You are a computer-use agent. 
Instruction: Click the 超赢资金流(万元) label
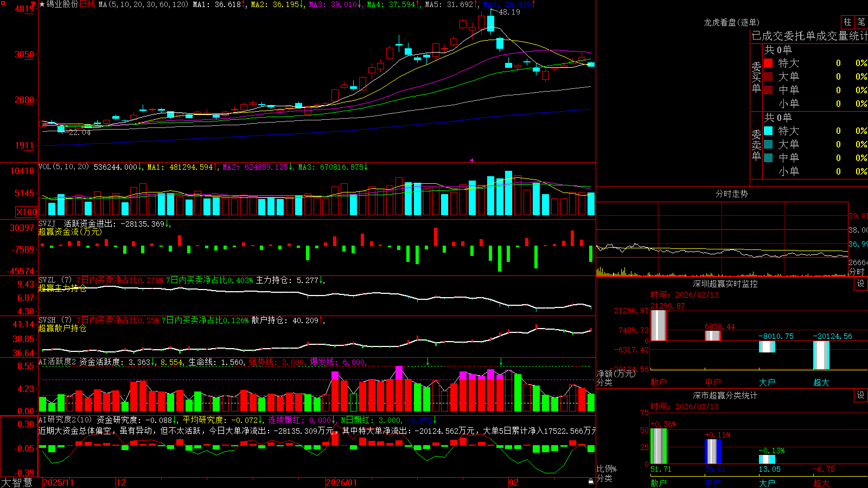tap(70, 232)
